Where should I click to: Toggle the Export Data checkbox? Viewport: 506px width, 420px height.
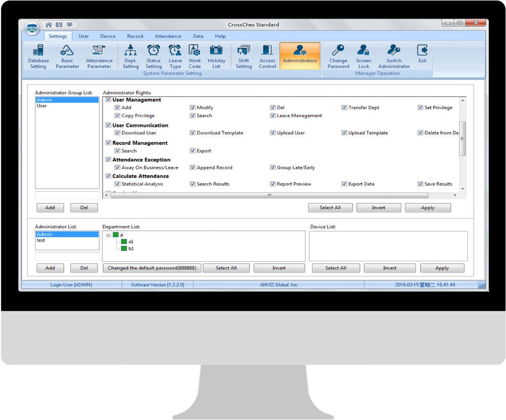point(344,184)
